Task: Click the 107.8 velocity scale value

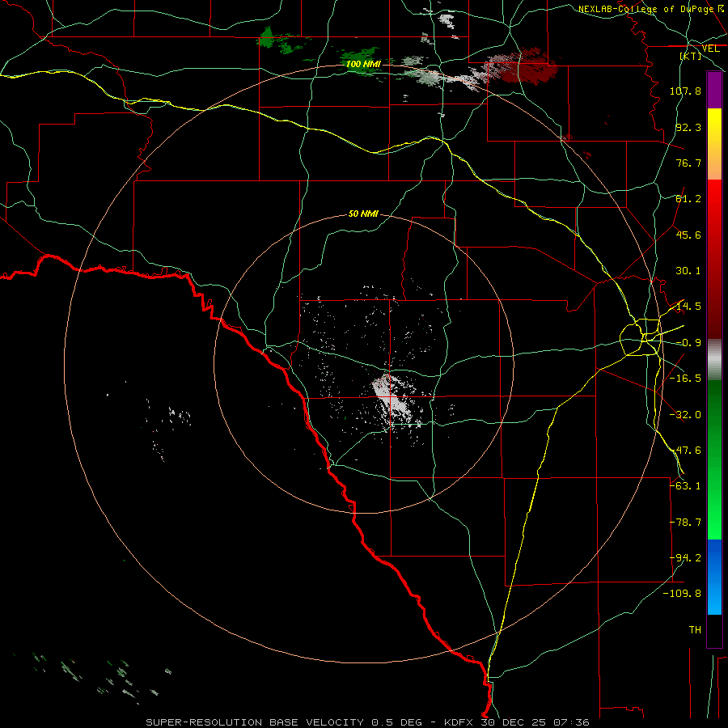Action: point(685,91)
